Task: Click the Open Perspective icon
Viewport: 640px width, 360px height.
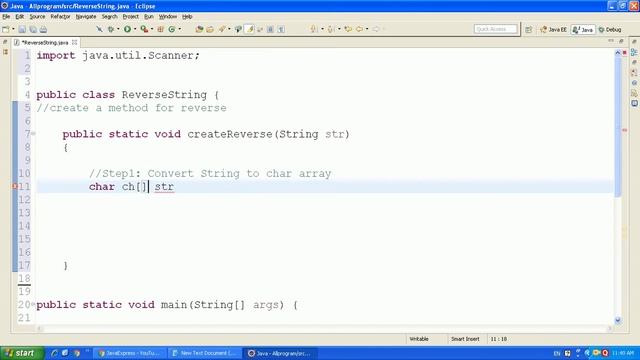Action: [529, 29]
